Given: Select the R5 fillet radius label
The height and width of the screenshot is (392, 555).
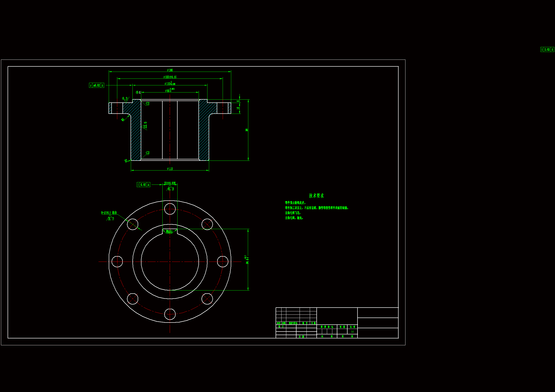Looking at the screenshot, I should [x=123, y=119].
